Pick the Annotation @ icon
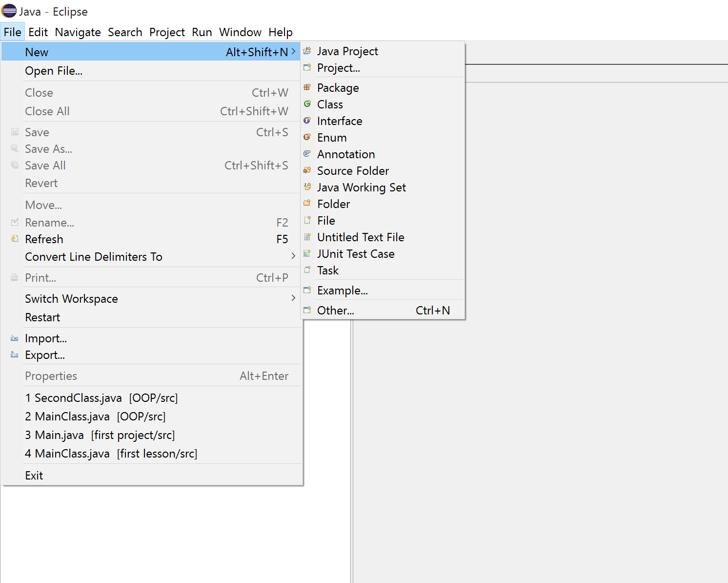Image resolution: width=728 pixels, height=583 pixels. click(x=307, y=154)
